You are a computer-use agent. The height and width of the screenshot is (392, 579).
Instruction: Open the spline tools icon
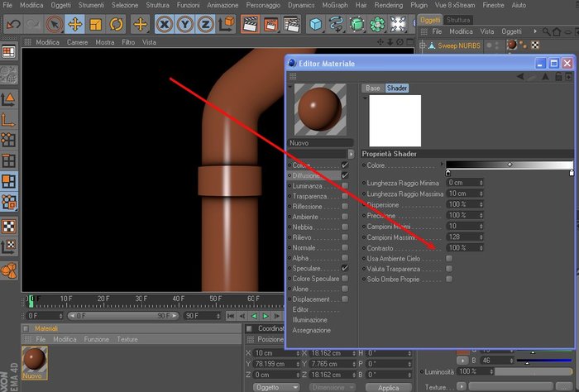(x=337, y=24)
